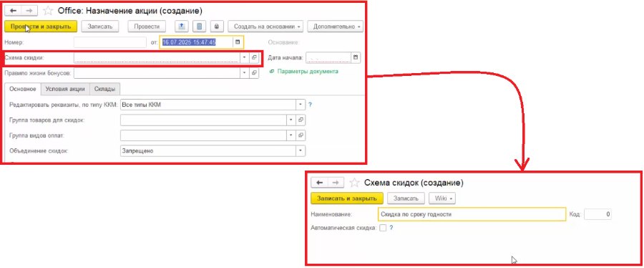Click the Номер input field
Image resolution: width=644 pixels, height=268 pixels.
pyautogui.click(x=110, y=42)
